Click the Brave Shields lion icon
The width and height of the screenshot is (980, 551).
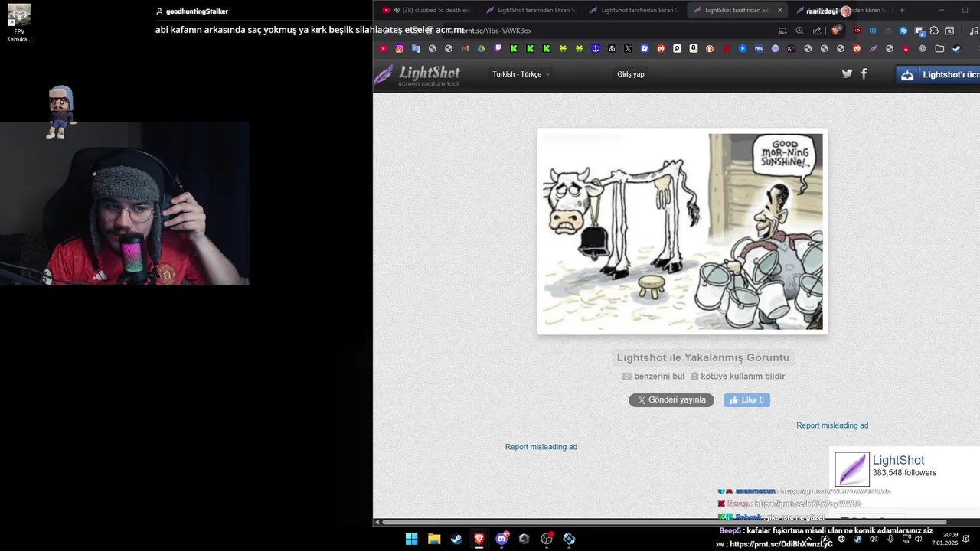(836, 31)
